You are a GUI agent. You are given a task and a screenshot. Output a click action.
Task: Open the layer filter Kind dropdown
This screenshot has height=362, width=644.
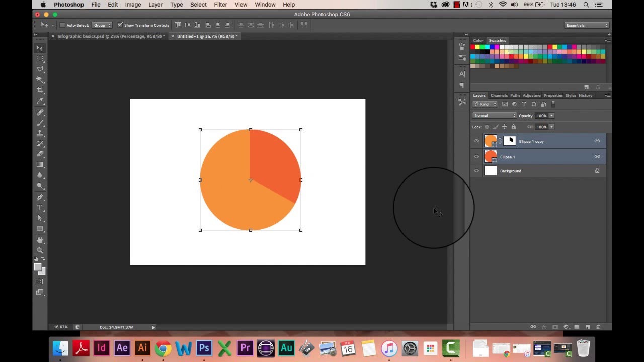(x=485, y=104)
